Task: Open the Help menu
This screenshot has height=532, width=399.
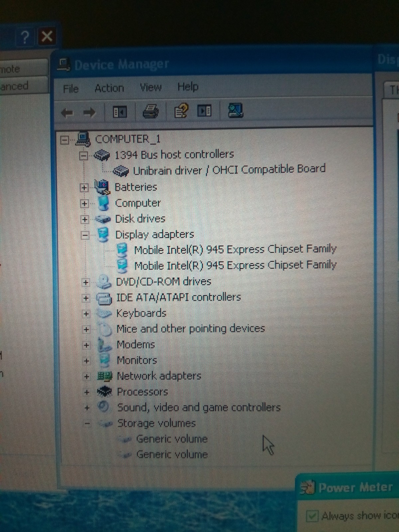Action: coord(188,86)
